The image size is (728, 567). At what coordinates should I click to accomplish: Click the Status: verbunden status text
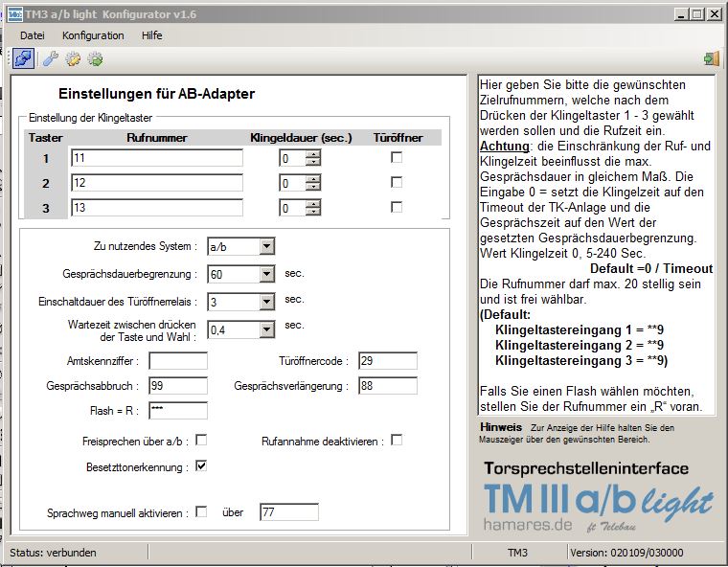[x=53, y=553]
